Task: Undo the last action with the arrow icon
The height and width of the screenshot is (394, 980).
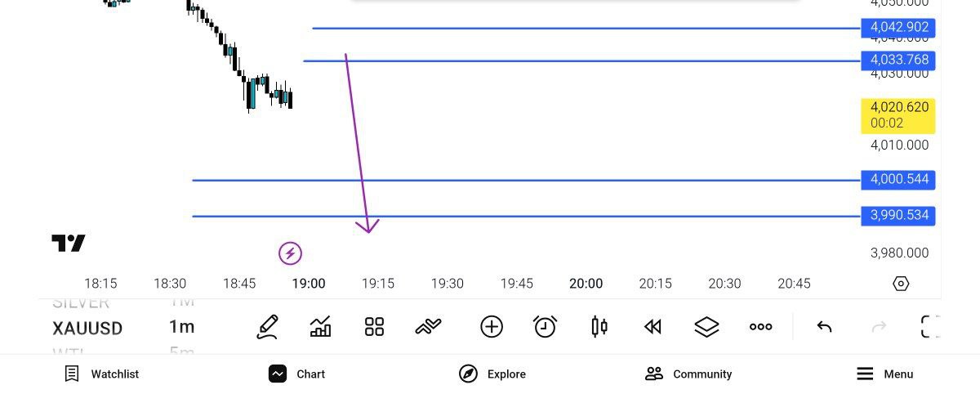Action: coord(824,327)
